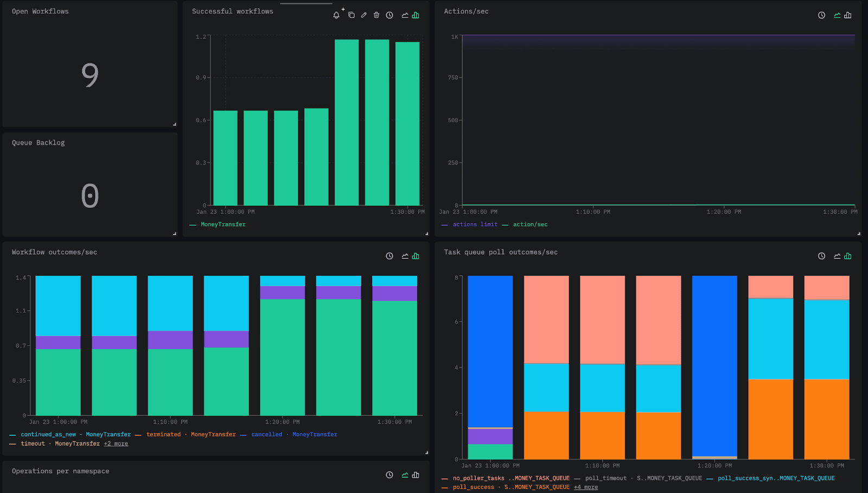Open the time range clock on Actions/sec panel
This screenshot has height=493, width=868.
click(820, 15)
